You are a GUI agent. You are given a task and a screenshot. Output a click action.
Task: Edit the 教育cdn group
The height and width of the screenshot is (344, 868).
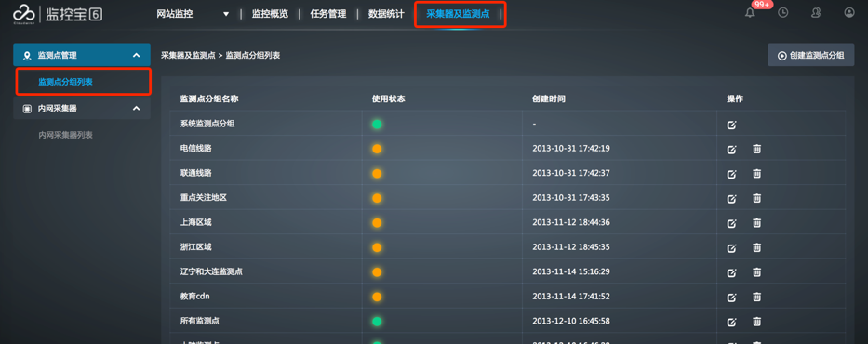click(732, 297)
